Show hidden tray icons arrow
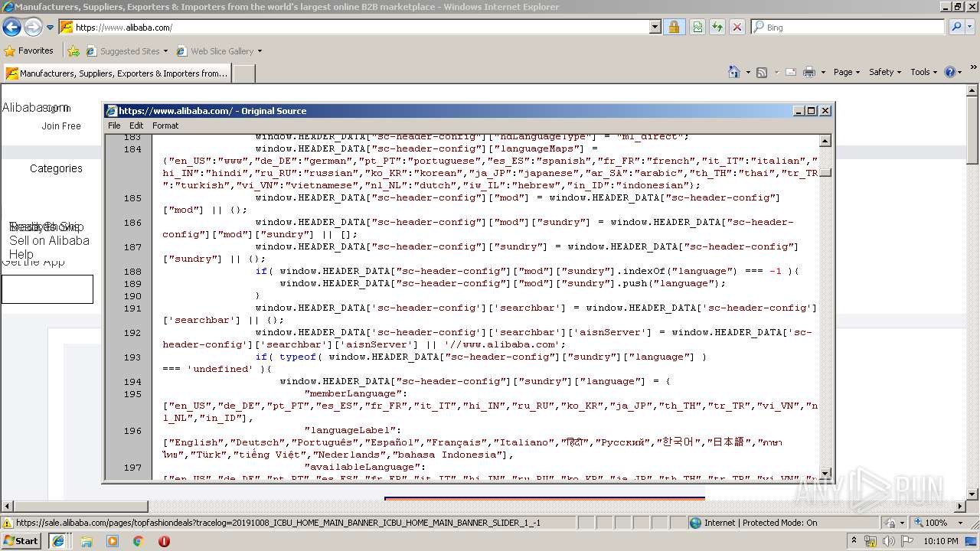 (855, 541)
